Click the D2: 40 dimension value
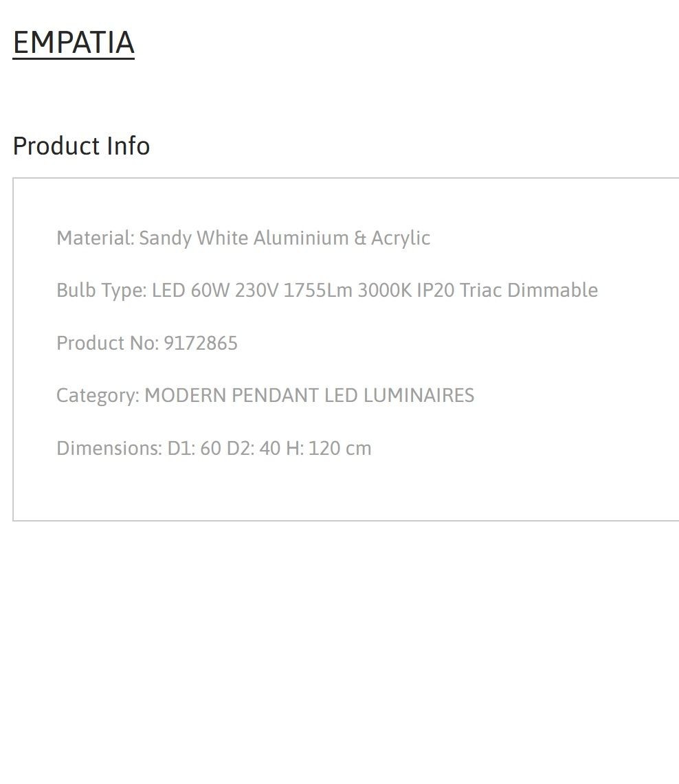This screenshot has width=679, height=784. 254,448
